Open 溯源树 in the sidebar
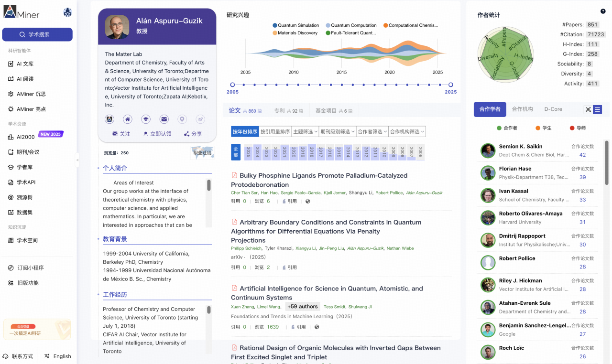 (x=21, y=197)
